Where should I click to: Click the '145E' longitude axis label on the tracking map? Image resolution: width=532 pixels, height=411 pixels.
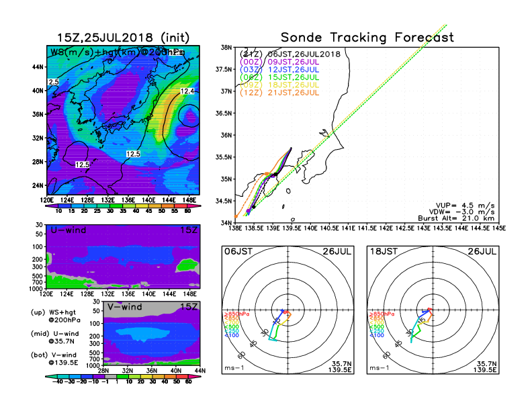point(499,228)
